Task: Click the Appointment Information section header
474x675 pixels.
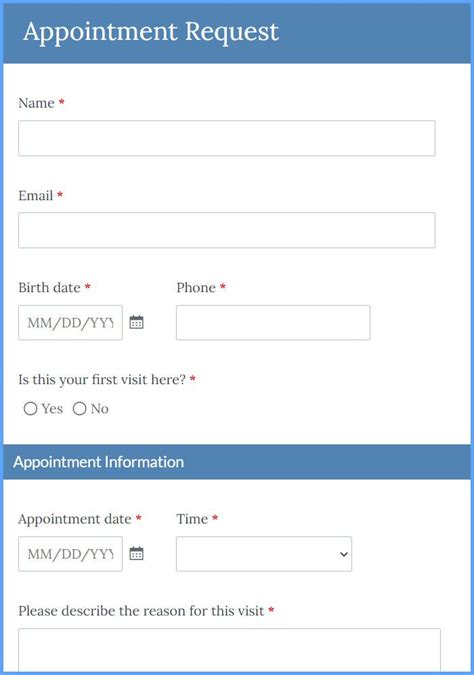Action: 99,462
